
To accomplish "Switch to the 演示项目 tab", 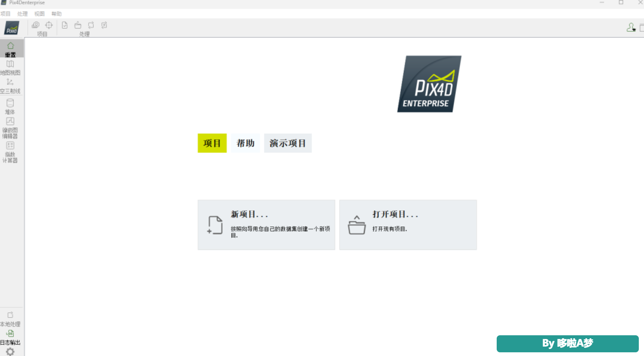I will tap(288, 143).
